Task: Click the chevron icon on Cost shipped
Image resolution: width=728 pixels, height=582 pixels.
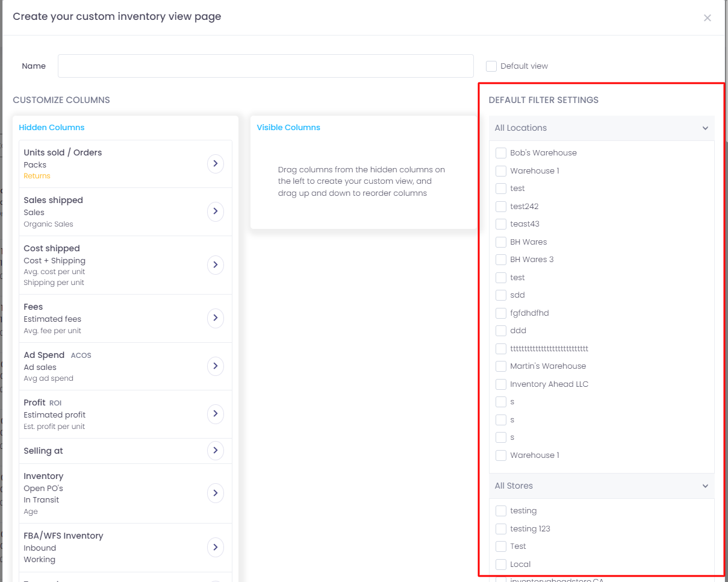Action: (x=216, y=264)
